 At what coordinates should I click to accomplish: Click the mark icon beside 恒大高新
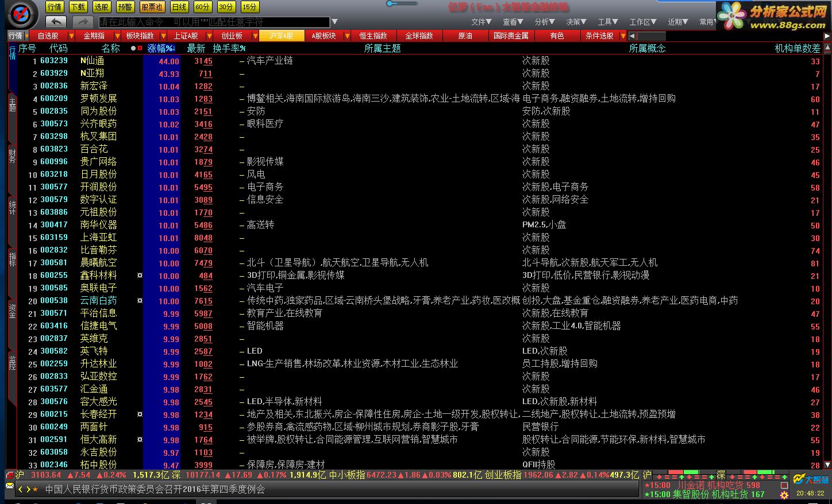coord(140,440)
